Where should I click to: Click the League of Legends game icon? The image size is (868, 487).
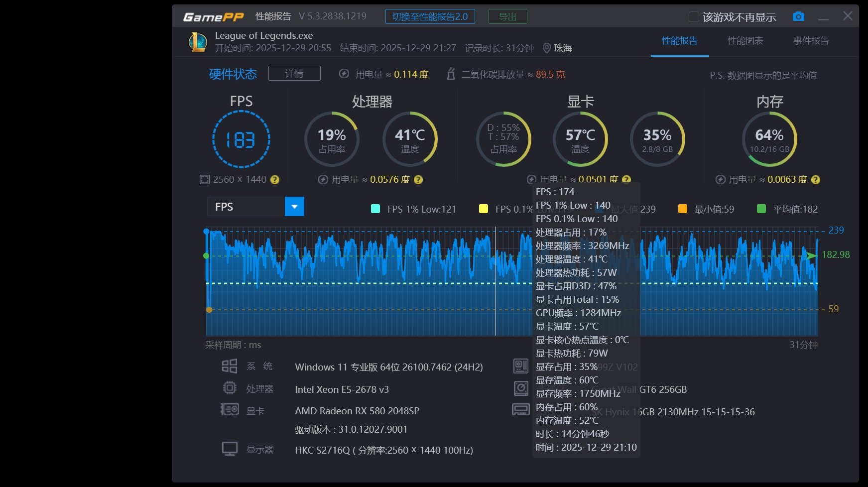(x=198, y=42)
